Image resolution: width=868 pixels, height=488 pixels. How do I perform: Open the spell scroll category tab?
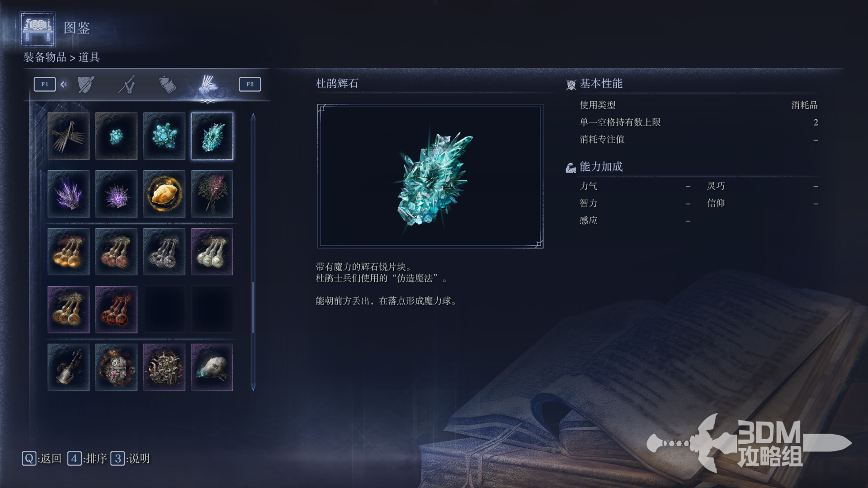pos(167,84)
